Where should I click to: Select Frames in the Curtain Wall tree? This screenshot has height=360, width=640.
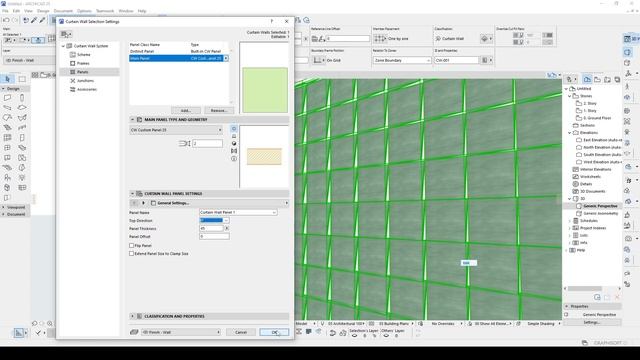(83, 63)
